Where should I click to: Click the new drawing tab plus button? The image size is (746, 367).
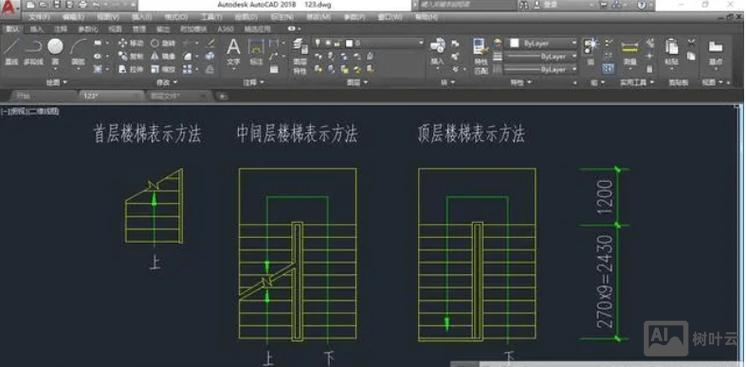(222, 96)
